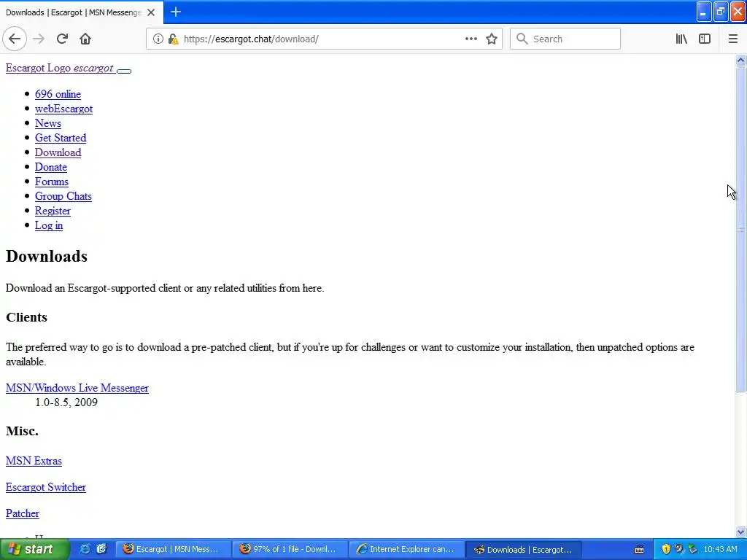The width and height of the screenshot is (747, 560).
Task: Click the on-screen keyboard taskbar icon
Action: (639, 550)
